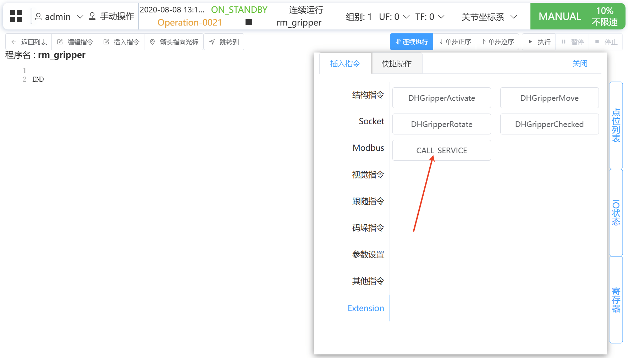Select the Modbus instruction category
The height and width of the screenshot is (364, 628).
pos(368,148)
